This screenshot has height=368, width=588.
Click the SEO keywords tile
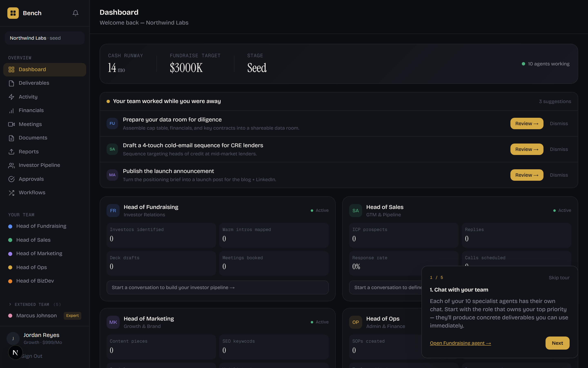pos(274,347)
